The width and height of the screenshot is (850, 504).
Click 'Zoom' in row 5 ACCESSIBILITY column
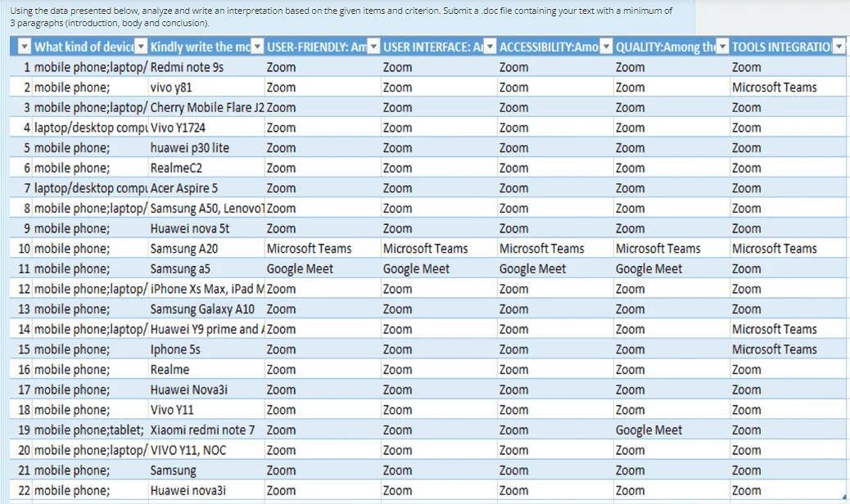(514, 148)
